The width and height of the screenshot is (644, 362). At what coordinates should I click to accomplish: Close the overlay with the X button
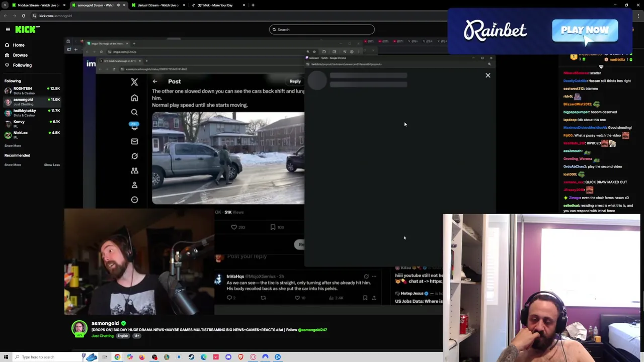488,75
